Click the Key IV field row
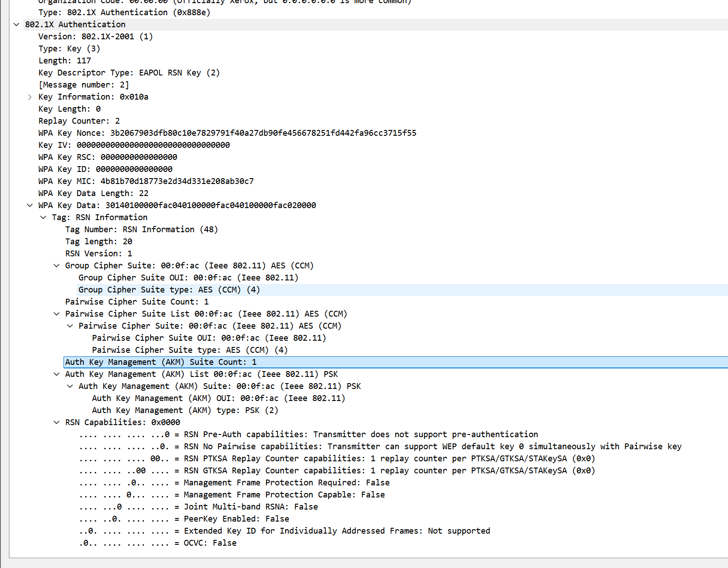The height and width of the screenshot is (568, 728). click(x=134, y=145)
